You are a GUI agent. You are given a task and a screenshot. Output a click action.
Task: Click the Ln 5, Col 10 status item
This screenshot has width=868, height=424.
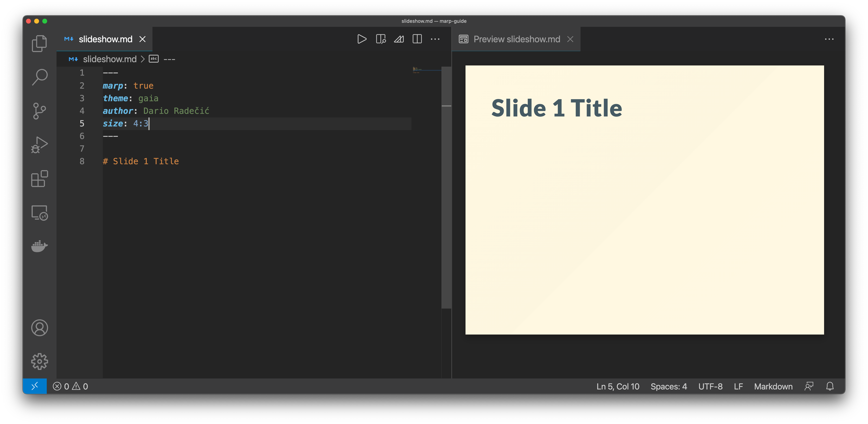(618, 386)
